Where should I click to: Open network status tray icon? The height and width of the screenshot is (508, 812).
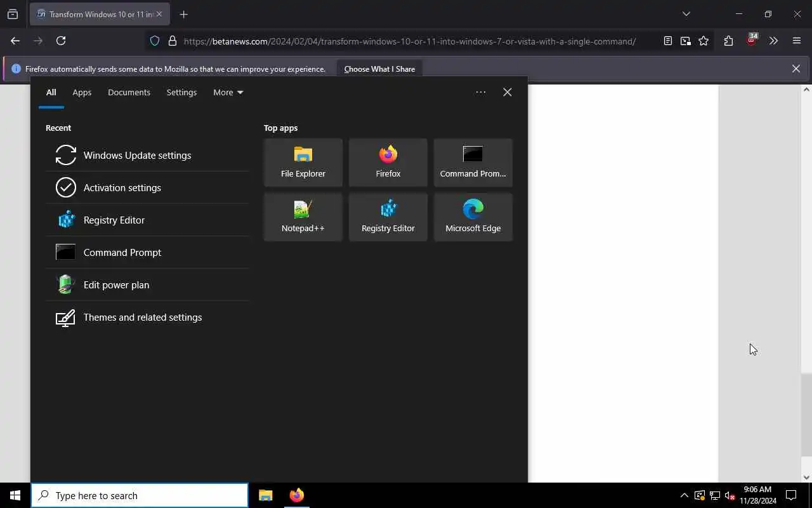(715, 495)
